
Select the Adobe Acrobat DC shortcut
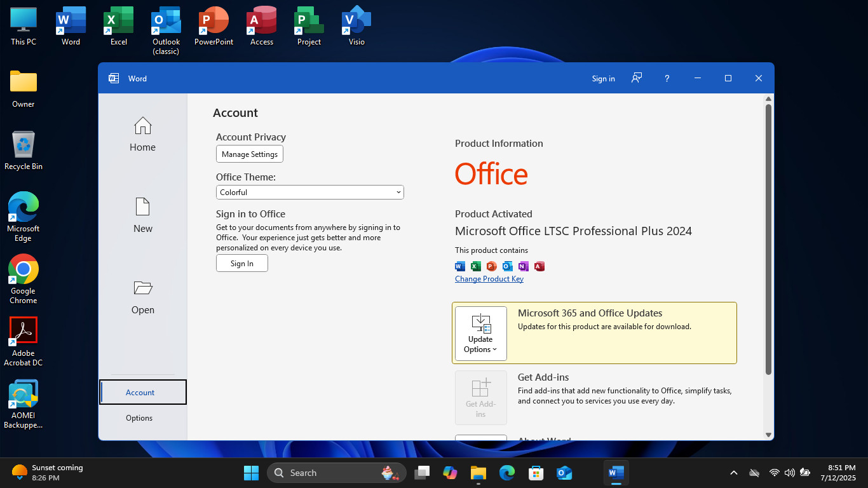(24, 341)
